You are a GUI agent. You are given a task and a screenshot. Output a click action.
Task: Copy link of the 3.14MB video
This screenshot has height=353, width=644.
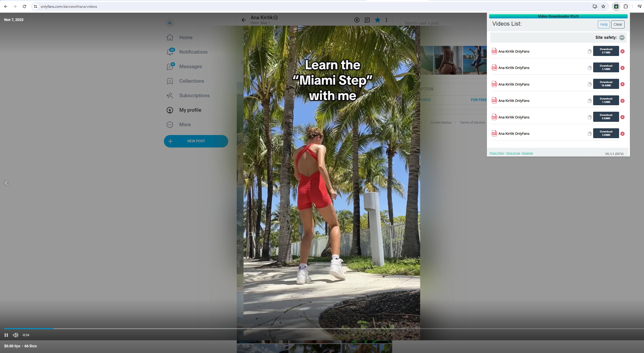pyautogui.click(x=589, y=68)
